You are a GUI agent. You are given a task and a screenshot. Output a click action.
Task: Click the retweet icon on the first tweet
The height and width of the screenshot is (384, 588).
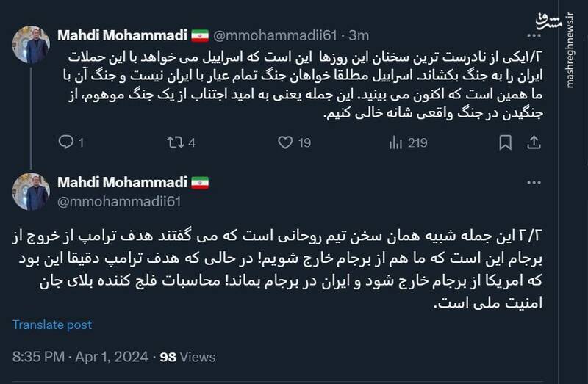point(176,143)
